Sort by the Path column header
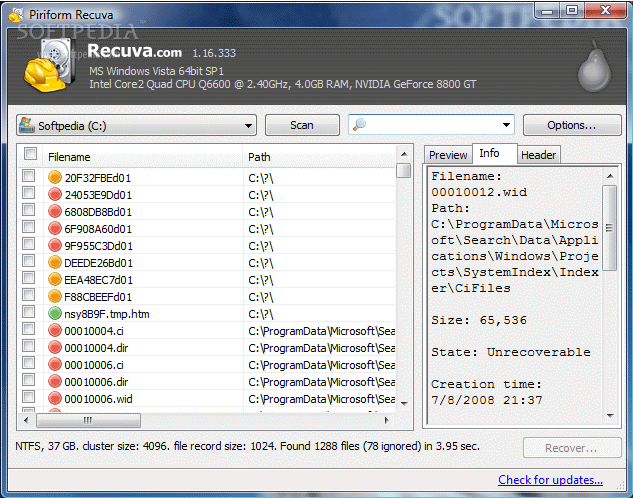The width and height of the screenshot is (633, 498). click(x=319, y=157)
